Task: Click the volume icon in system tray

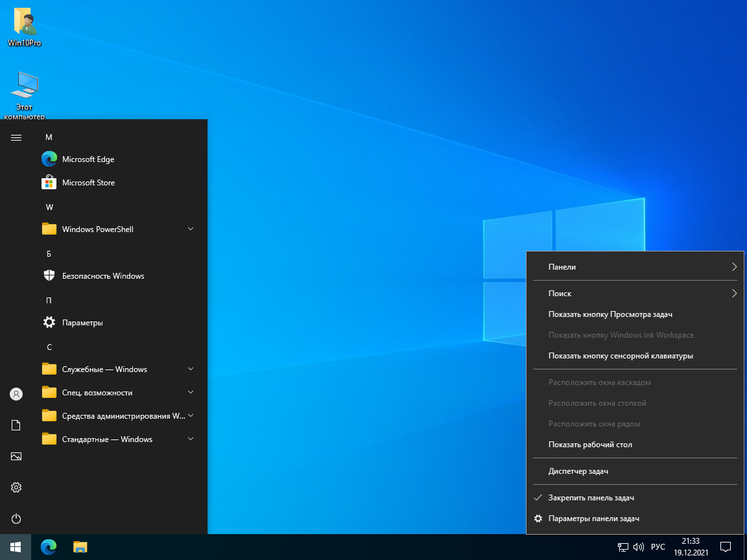Action: pyautogui.click(x=638, y=547)
